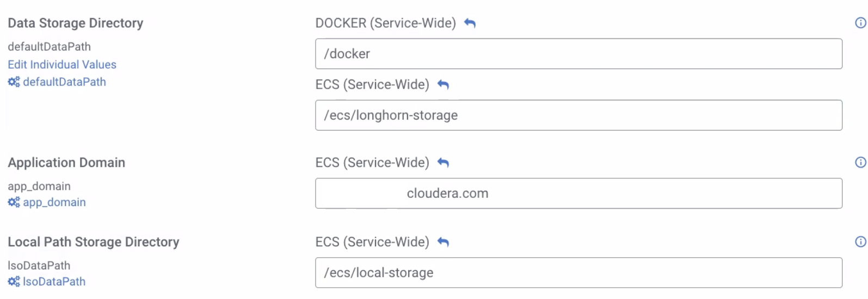View help info for Local Path Storage Directory
This screenshot has height=299, width=868.
coord(860,242)
